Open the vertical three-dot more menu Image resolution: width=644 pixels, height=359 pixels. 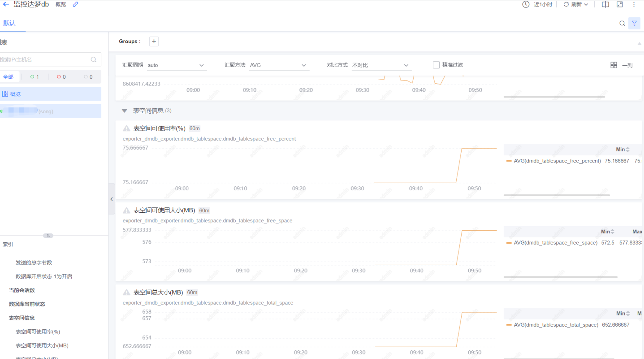634,5
